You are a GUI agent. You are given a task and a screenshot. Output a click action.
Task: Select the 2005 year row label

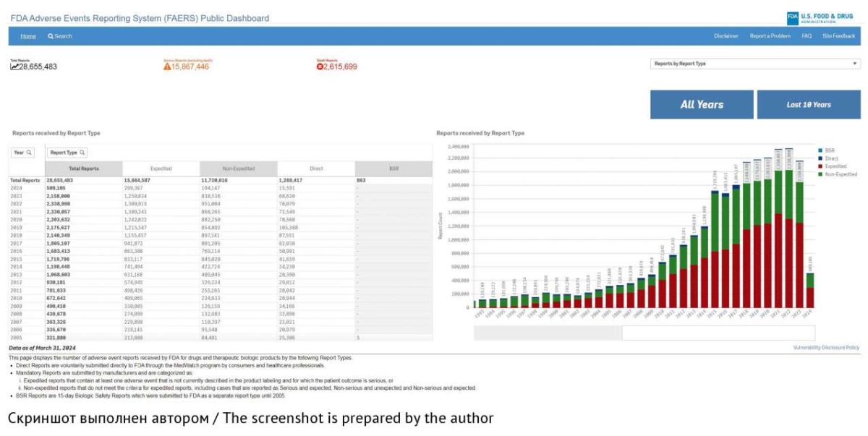[17, 338]
